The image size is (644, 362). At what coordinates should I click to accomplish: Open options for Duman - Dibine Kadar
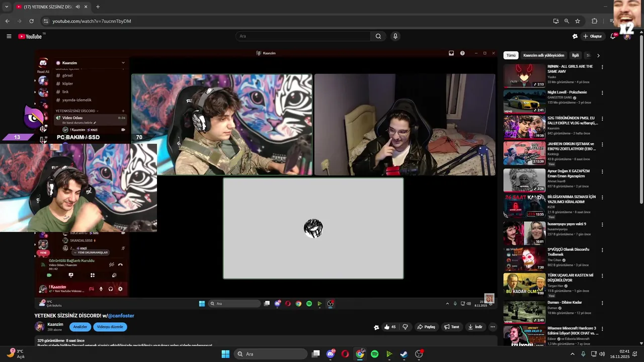point(602,303)
